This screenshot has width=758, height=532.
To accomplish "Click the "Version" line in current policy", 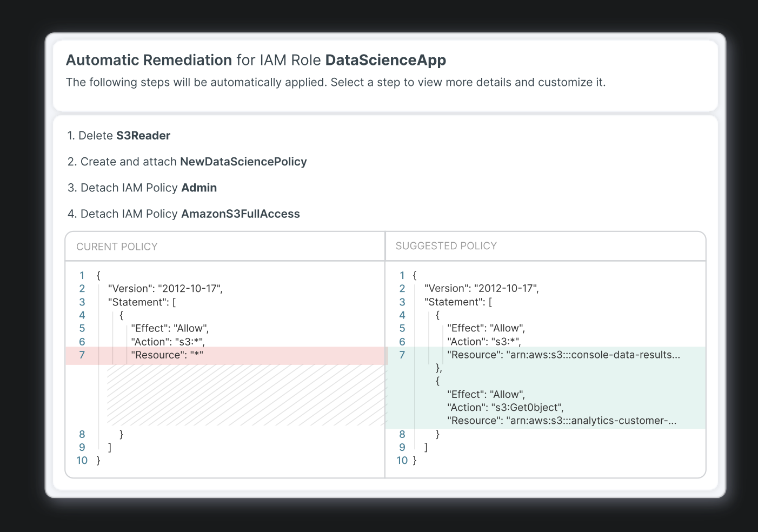I will [x=165, y=289].
